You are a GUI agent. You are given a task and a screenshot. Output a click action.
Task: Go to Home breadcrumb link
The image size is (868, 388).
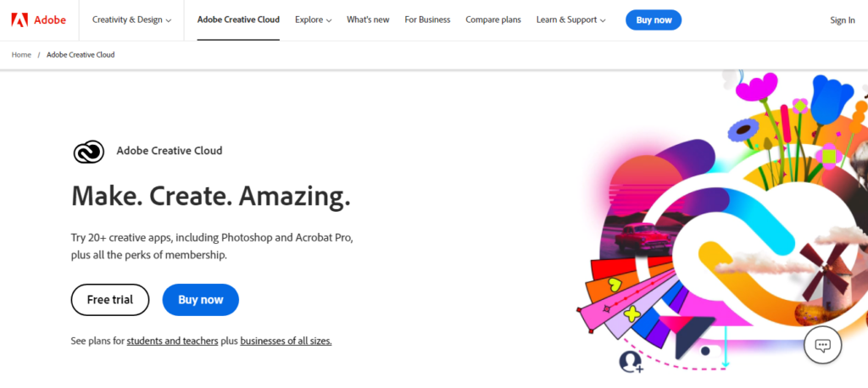pyautogui.click(x=21, y=55)
